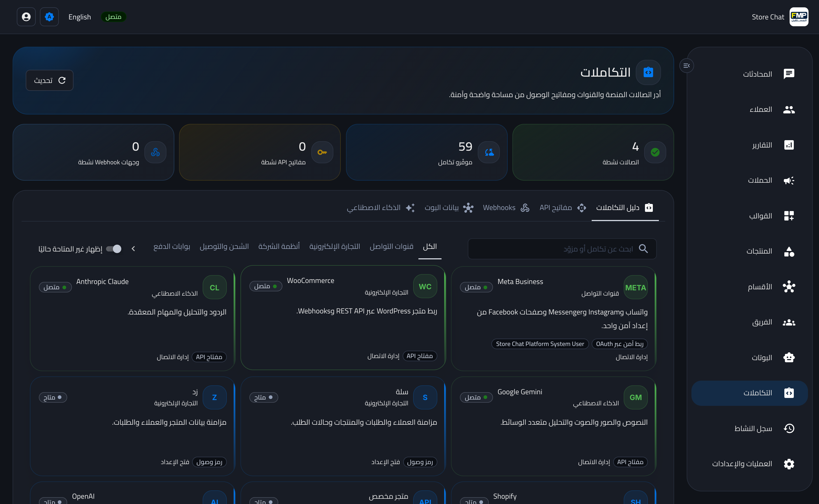
Task: Click the تحديث refresh button
Action: tap(50, 80)
